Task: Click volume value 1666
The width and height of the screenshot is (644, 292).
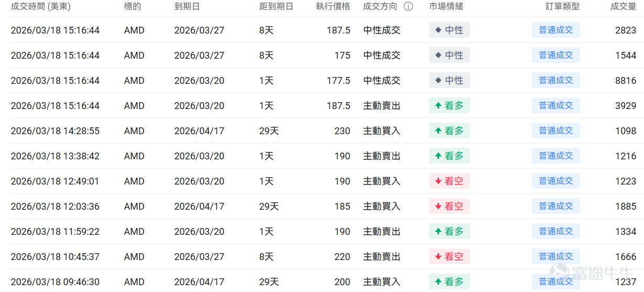Action: click(x=626, y=257)
